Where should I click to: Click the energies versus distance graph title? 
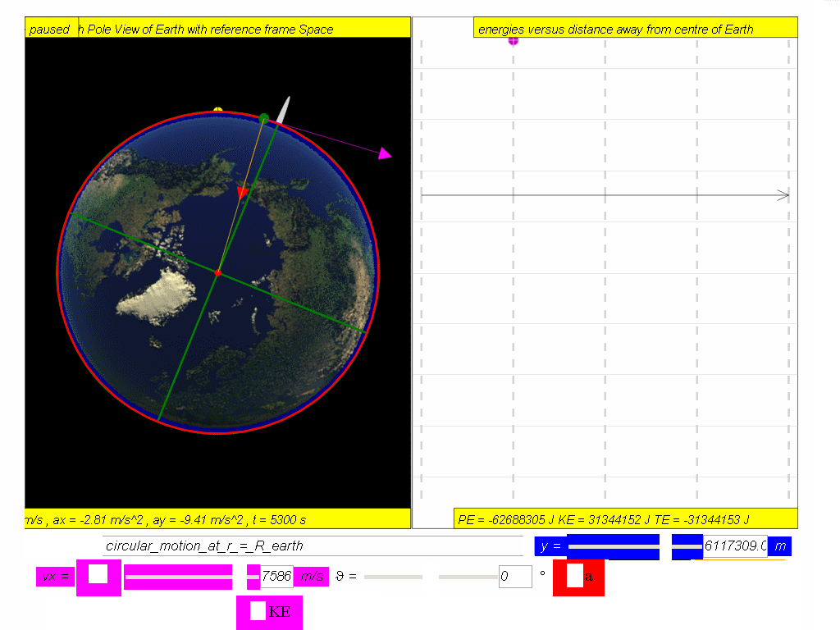636,29
